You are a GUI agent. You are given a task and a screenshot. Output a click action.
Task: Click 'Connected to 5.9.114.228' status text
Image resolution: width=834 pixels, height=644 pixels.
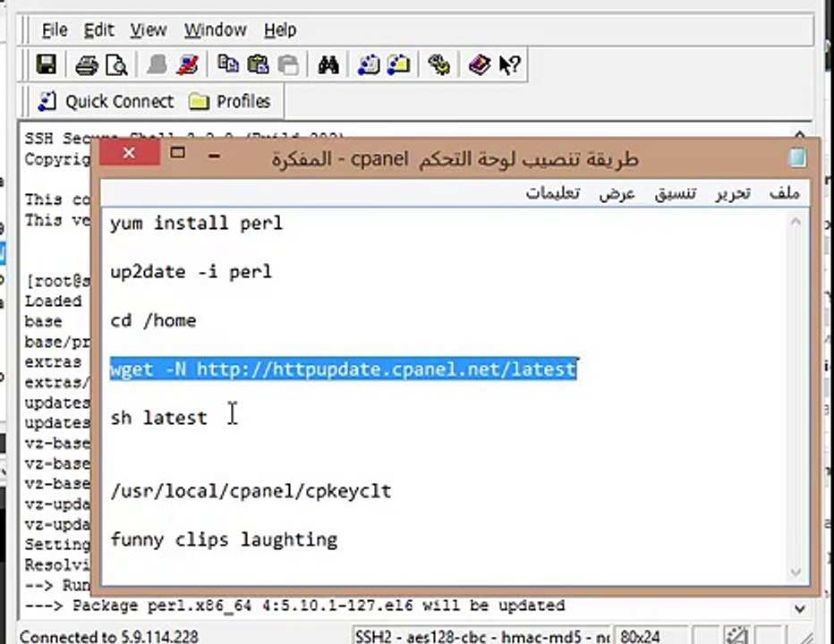(x=109, y=636)
